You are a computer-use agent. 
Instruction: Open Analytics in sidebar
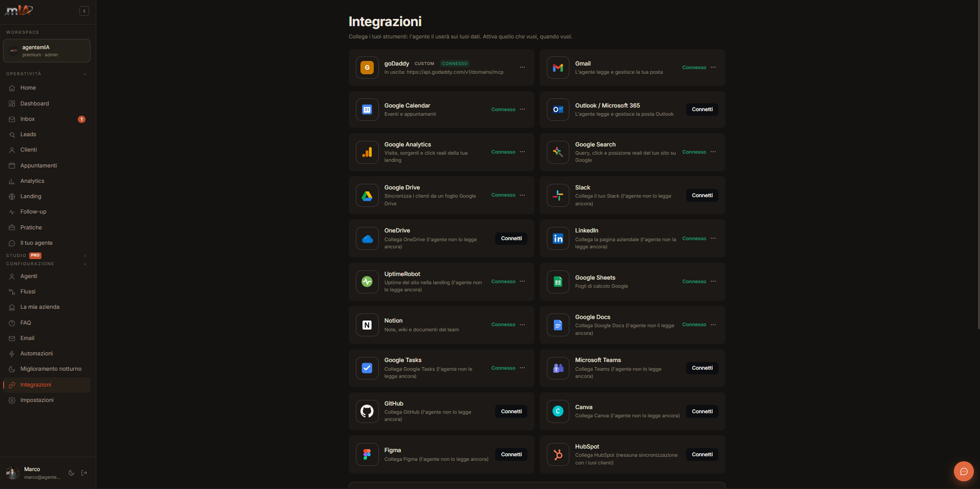[47, 181]
